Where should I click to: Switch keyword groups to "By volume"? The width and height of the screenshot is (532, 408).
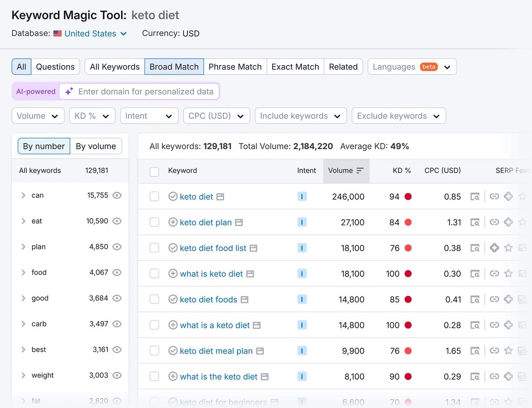click(96, 146)
